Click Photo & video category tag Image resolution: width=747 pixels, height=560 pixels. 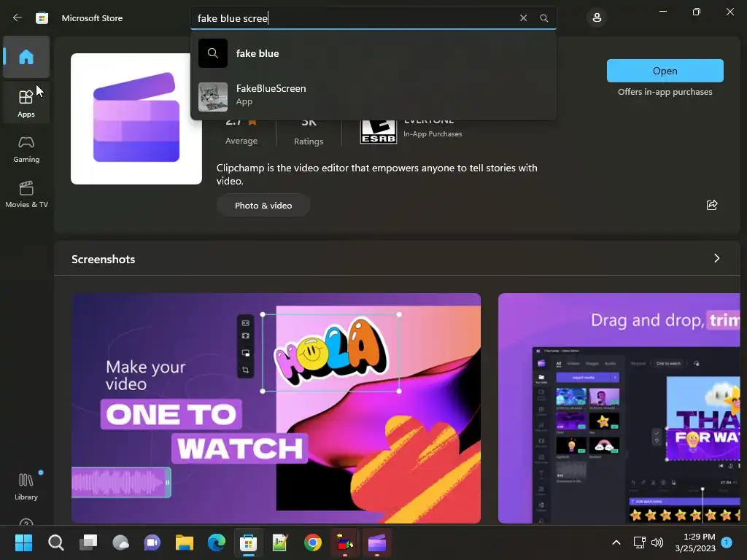[263, 205]
